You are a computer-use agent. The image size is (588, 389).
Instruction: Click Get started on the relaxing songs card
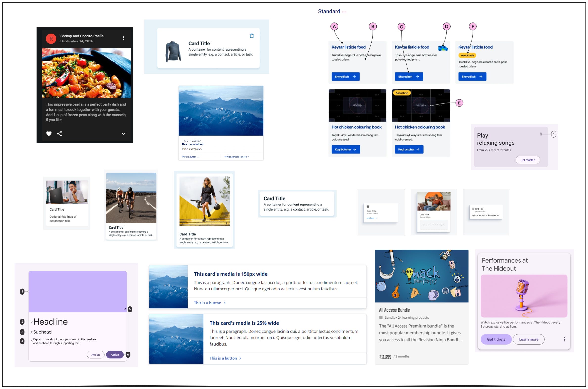(528, 160)
